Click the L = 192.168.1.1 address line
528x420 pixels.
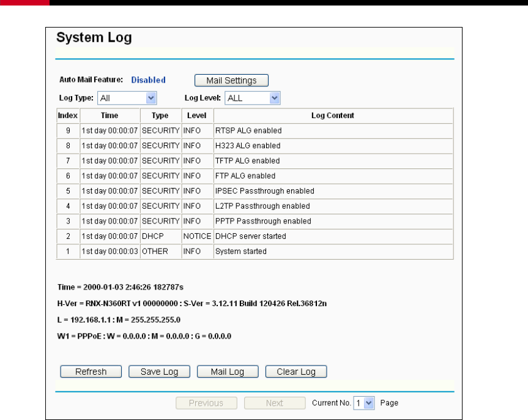(119, 320)
